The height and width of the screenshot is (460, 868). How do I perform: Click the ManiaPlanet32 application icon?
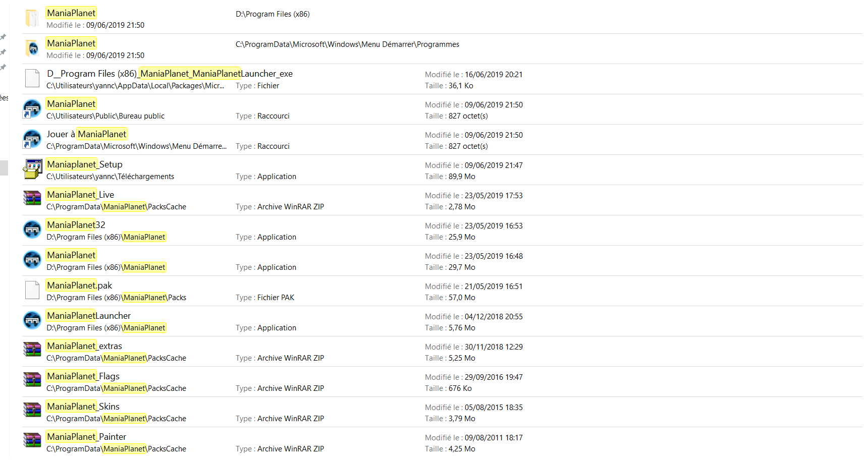pos(32,229)
